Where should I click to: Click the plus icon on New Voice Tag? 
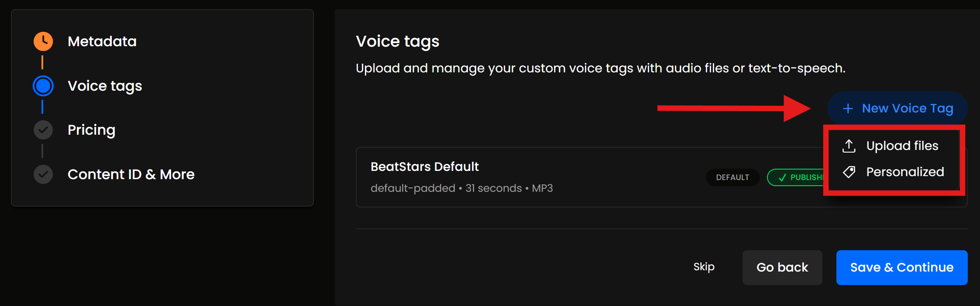click(x=848, y=109)
